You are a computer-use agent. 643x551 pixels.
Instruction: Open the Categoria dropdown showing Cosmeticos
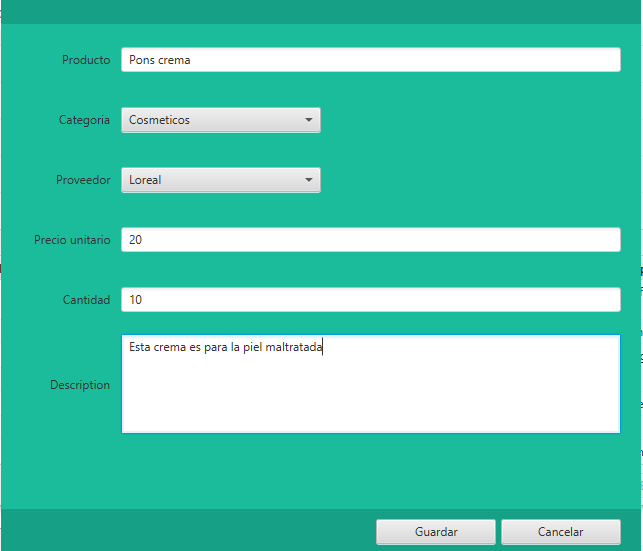pyautogui.click(x=221, y=120)
